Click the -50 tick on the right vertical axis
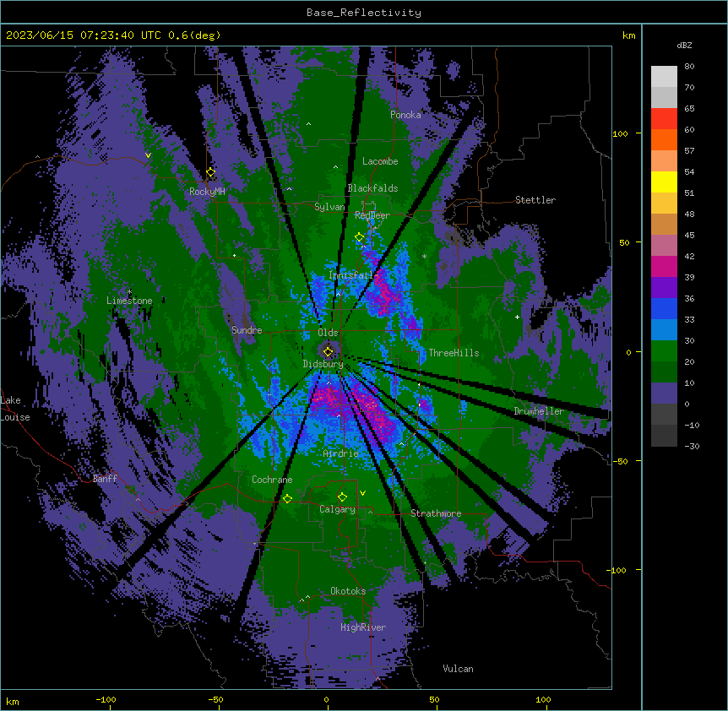This screenshot has width=728, height=711. [620, 461]
